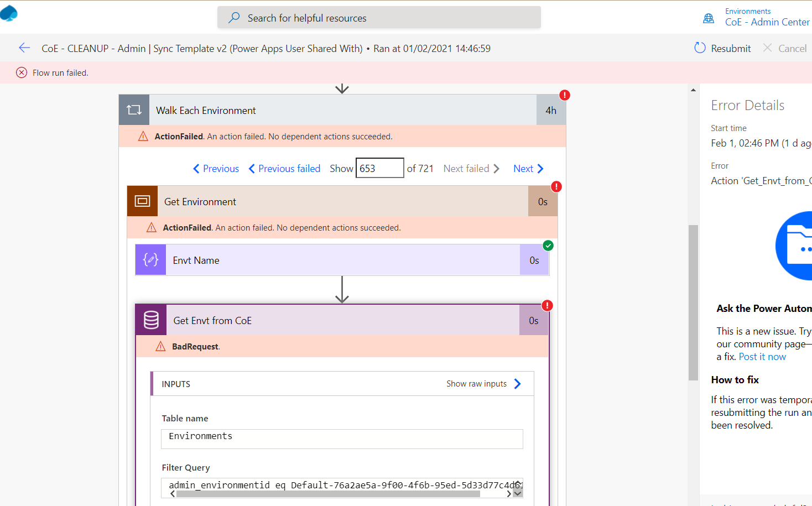Click the green success check on Envt Name
Viewport: 812px width, 506px height.
548,246
